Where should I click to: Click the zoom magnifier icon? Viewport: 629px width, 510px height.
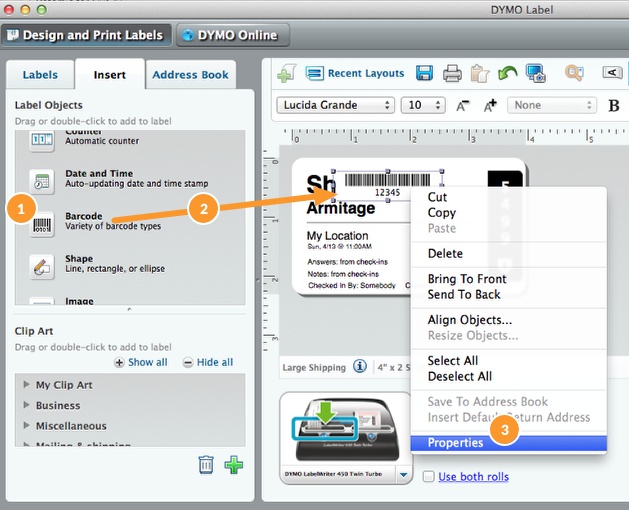tap(574, 73)
